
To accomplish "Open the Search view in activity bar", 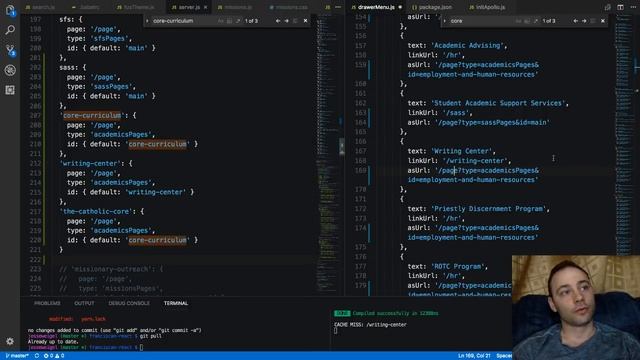I will coord(10,30).
